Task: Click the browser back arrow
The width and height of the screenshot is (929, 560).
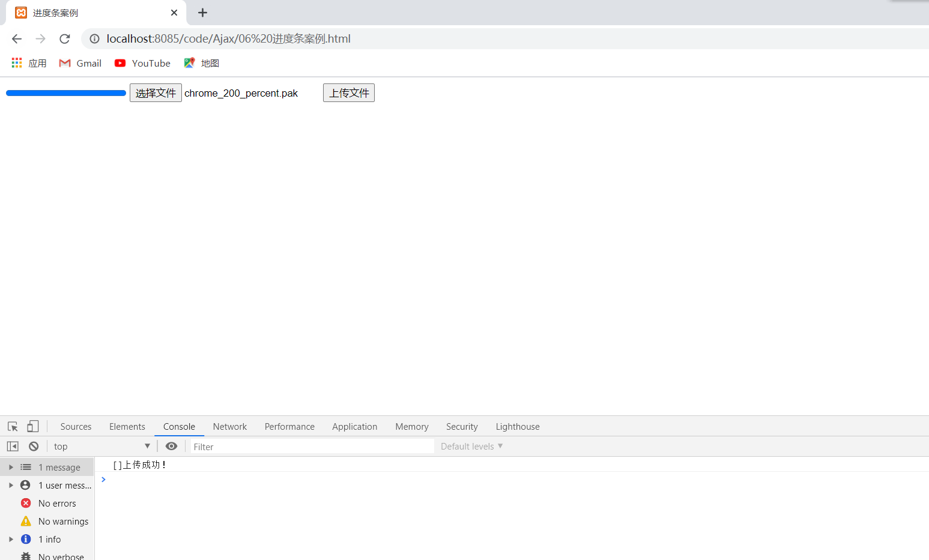Action: (x=17, y=39)
